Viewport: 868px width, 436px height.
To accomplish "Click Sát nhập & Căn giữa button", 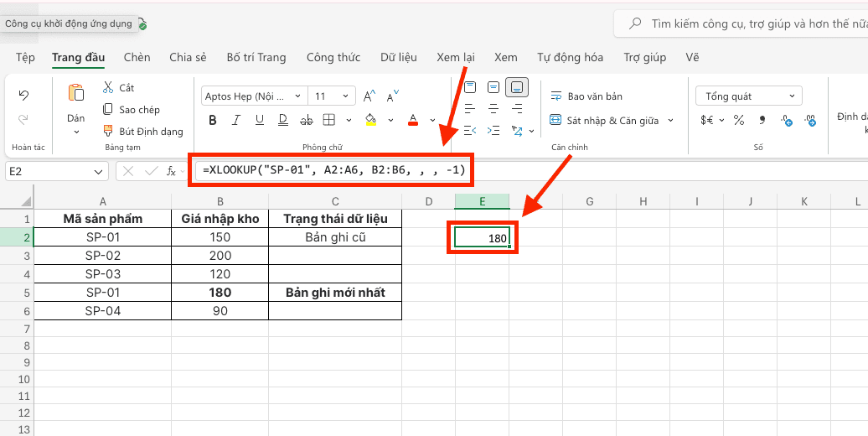I will [x=603, y=120].
